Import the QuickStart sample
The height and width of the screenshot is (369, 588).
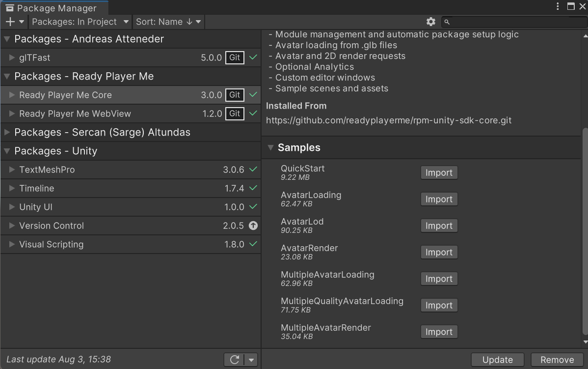(439, 173)
